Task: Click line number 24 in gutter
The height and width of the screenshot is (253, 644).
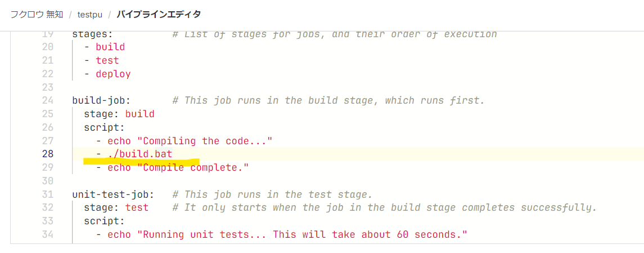Action: point(48,100)
